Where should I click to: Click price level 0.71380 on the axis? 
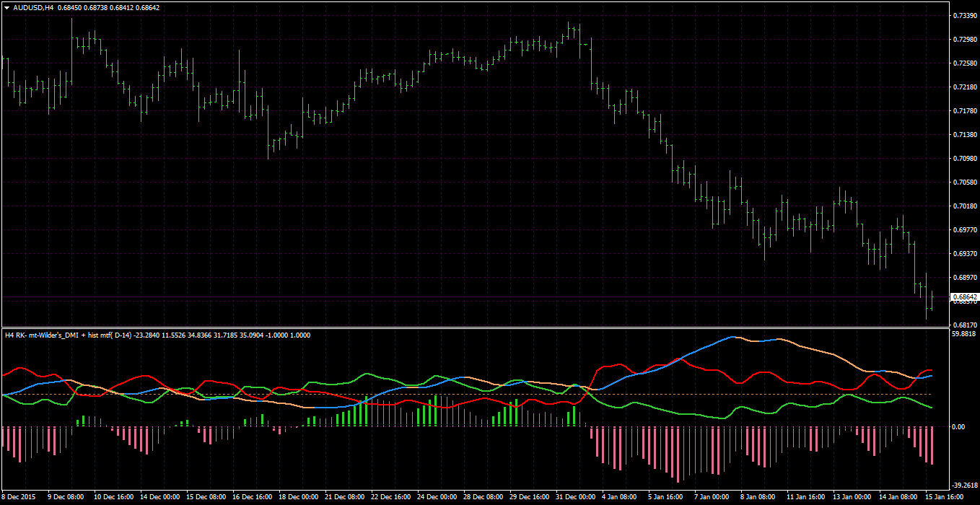[x=965, y=135]
